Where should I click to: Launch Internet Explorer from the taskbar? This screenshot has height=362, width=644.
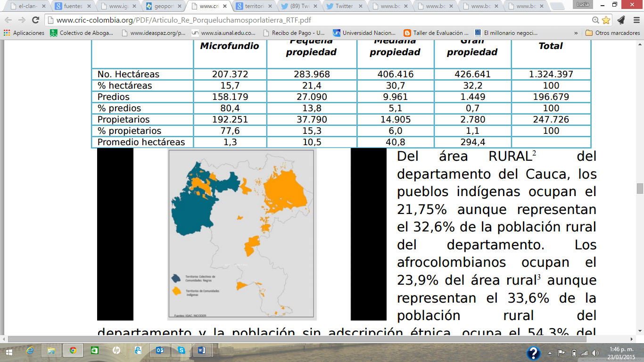tap(30, 351)
